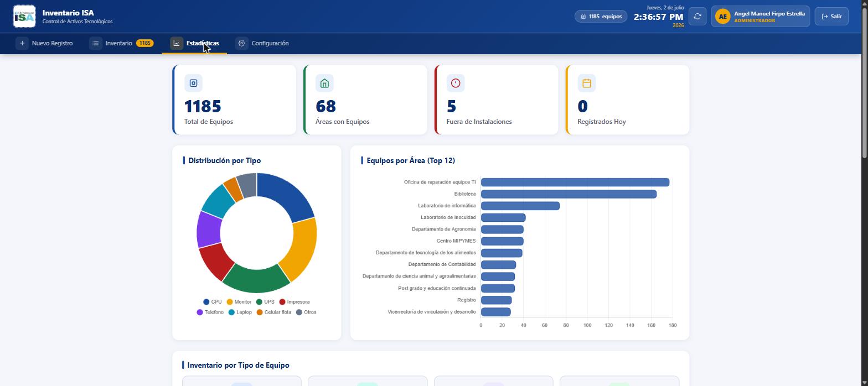Click the Vicerrectoría de vinculación y desarrollo label

[x=432, y=312]
